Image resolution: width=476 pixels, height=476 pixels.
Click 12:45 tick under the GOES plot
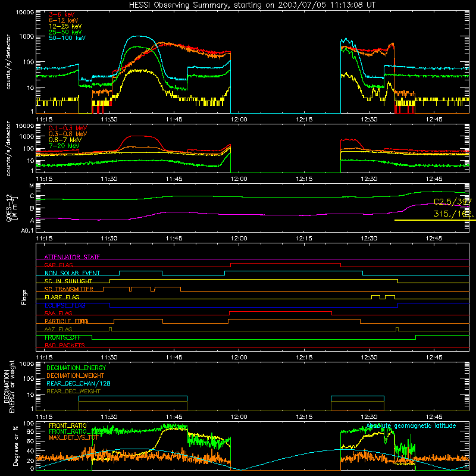(x=434, y=239)
